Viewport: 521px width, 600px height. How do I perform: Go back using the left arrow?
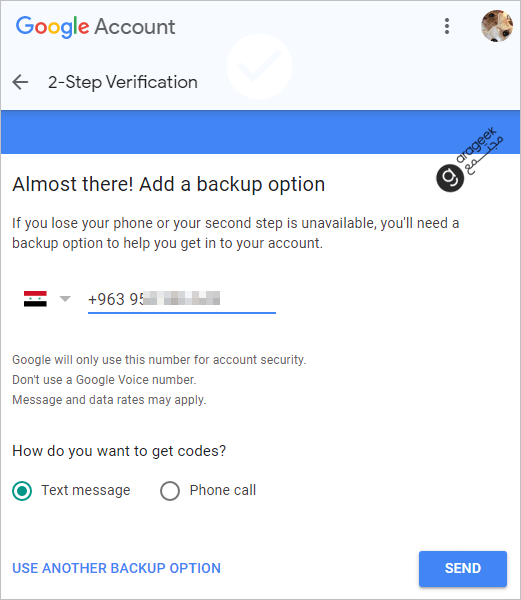point(20,82)
